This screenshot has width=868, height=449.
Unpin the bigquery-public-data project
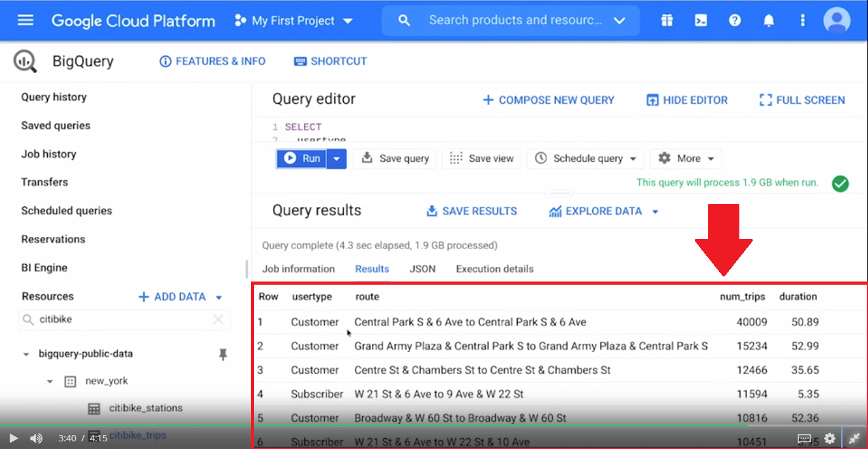pyautogui.click(x=223, y=355)
